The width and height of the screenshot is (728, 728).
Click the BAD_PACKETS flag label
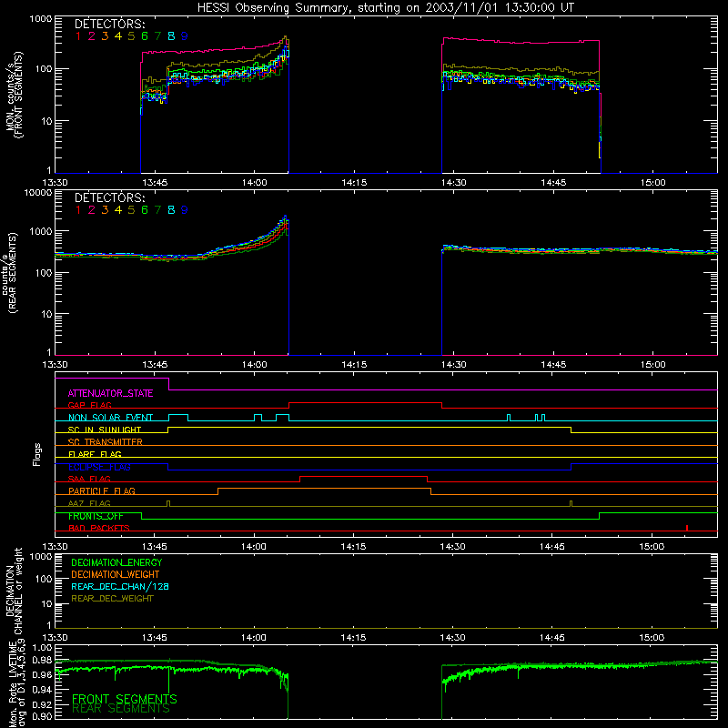pyautogui.click(x=99, y=528)
